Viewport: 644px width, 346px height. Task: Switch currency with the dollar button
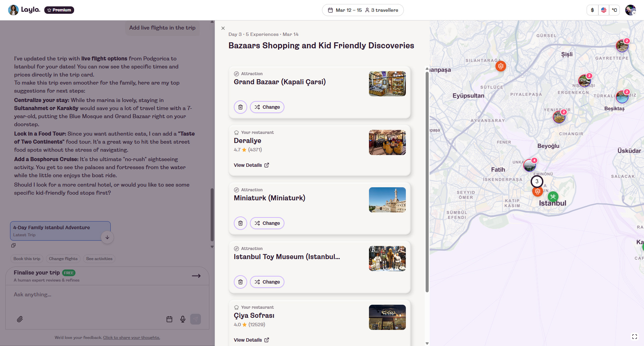tap(592, 10)
